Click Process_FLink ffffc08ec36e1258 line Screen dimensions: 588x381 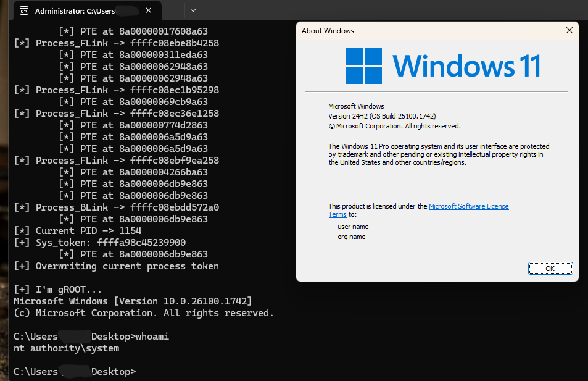point(116,114)
